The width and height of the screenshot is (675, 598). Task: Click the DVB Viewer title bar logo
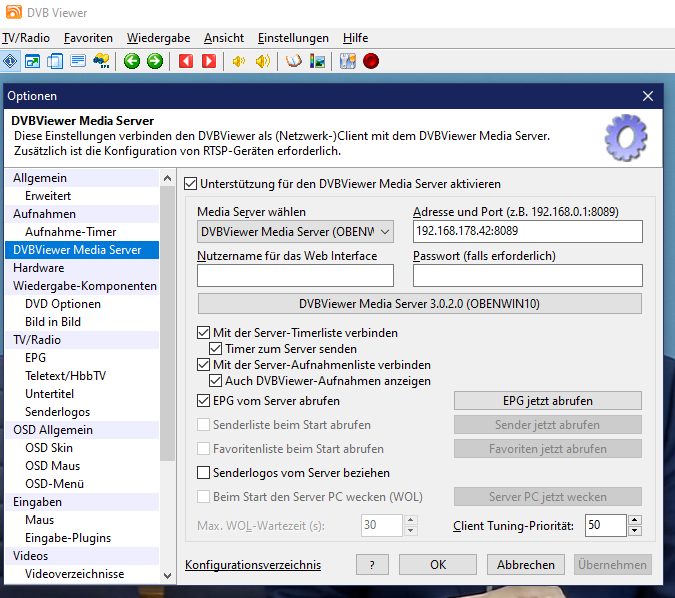14,12
